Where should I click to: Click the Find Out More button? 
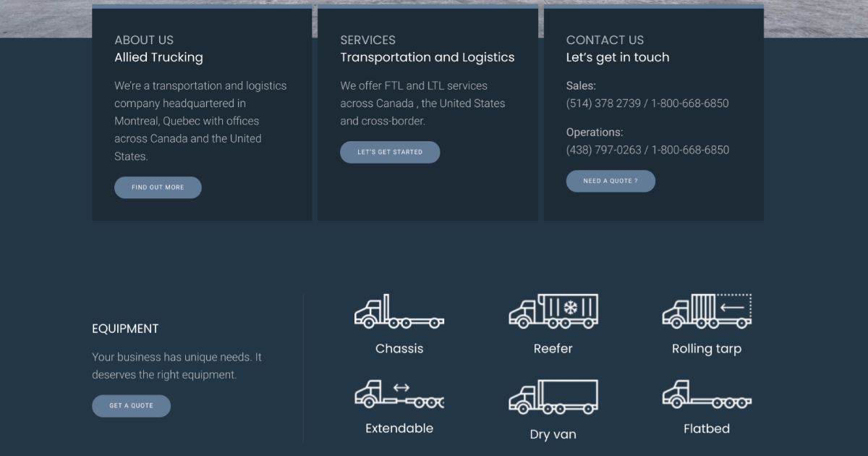(158, 187)
